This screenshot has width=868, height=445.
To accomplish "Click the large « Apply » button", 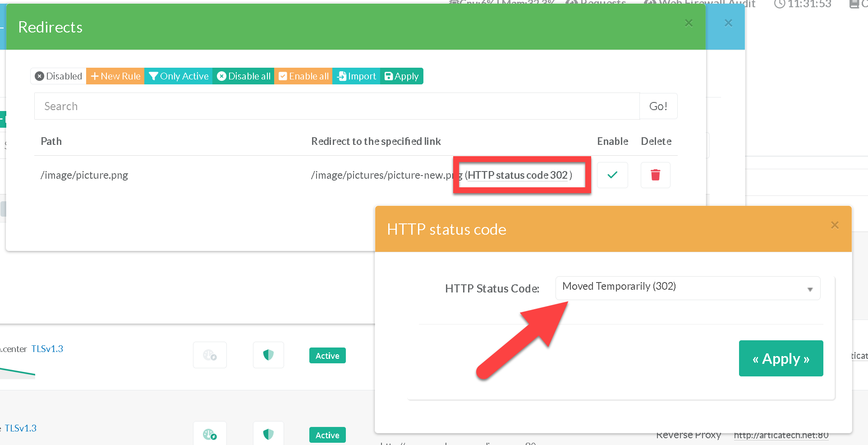I will (781, 358).
